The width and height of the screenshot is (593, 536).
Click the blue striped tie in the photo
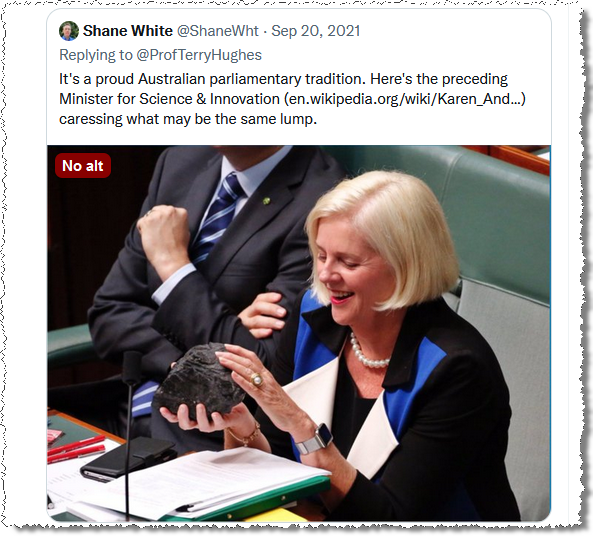click(x=217, y=218)
